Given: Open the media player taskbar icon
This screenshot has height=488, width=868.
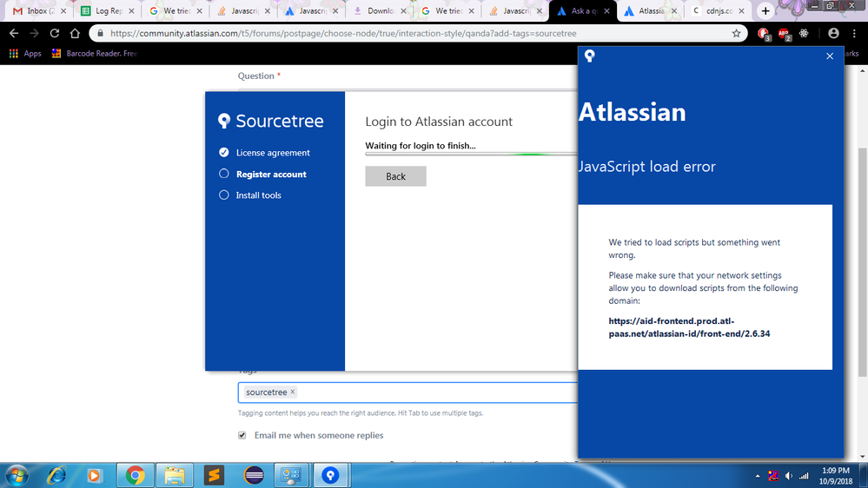Looking at the screenshot, I should point(94,475).
